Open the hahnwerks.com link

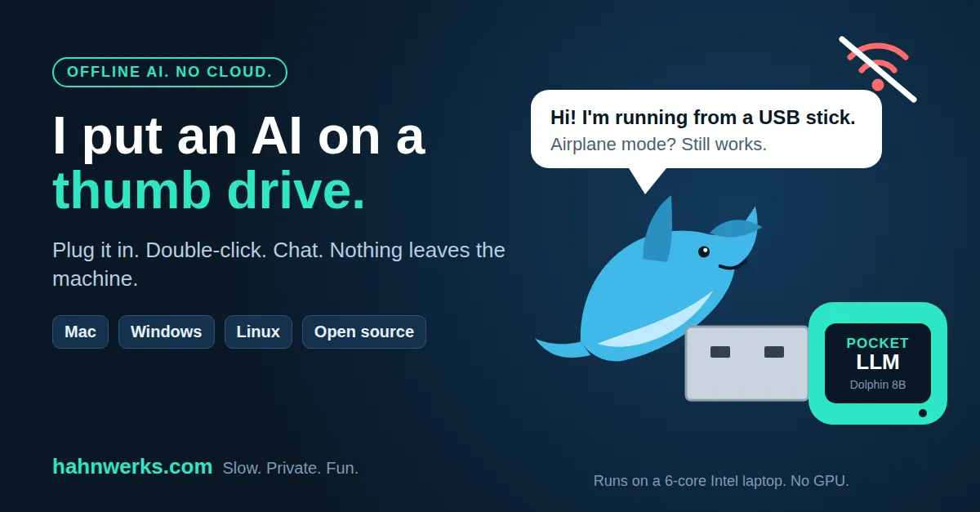point(132,466)
